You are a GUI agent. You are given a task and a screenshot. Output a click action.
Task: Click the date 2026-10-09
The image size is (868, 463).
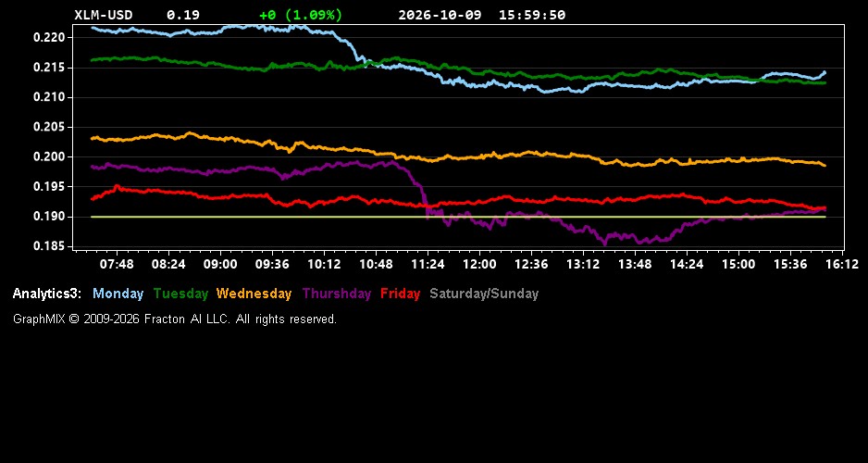(x=440, y=15)
